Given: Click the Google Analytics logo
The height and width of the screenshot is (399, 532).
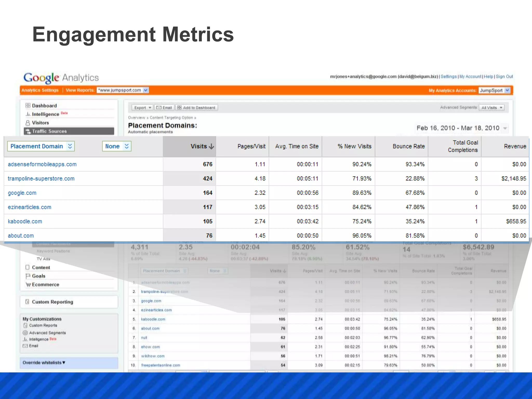Looking at the screenshot, I should (61, 78).
